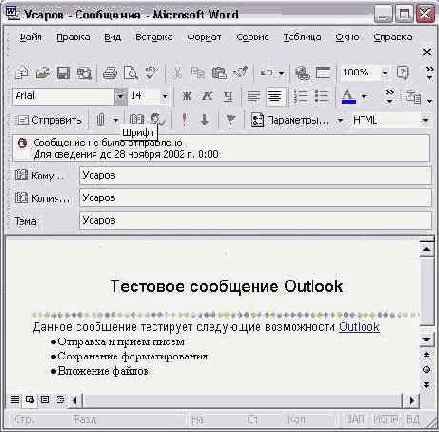Center-align the text

point(275,96)
